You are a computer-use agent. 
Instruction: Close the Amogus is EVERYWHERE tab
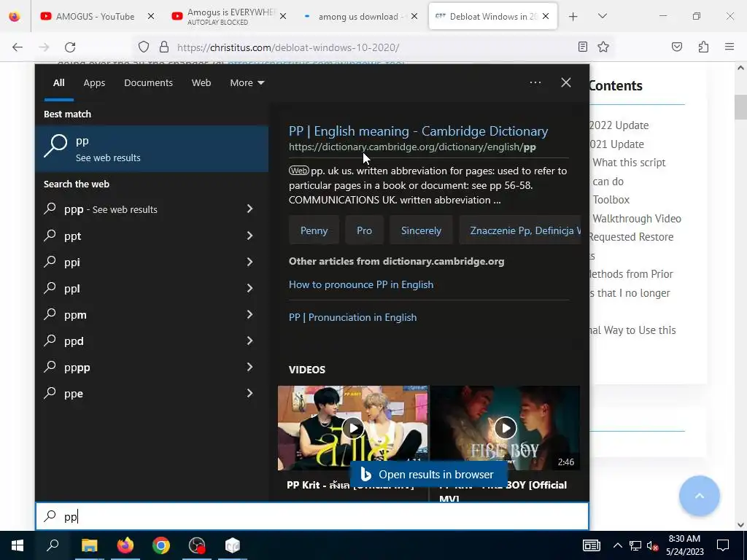282,16
